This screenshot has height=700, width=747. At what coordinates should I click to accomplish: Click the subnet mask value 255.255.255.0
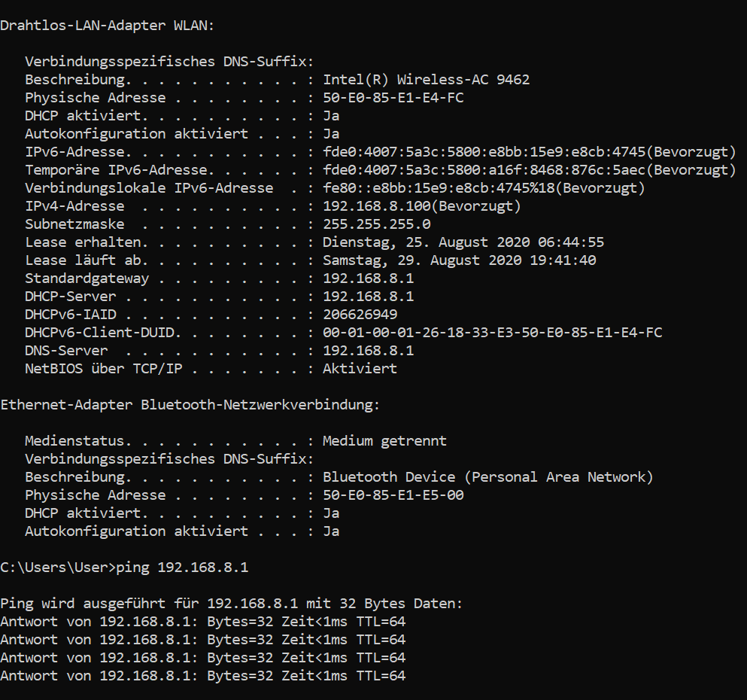click(x=376, y=224)
